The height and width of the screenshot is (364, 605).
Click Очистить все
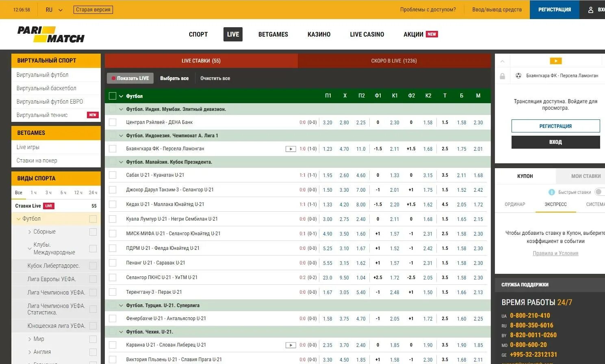point(215,78)
